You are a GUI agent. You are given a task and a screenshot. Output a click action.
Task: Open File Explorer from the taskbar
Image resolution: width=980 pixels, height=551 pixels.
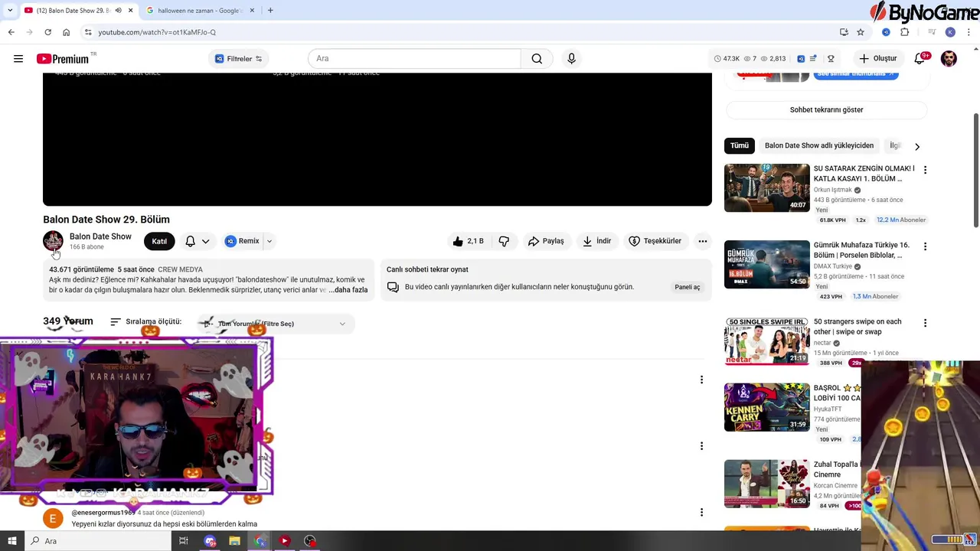coord(235,541)
